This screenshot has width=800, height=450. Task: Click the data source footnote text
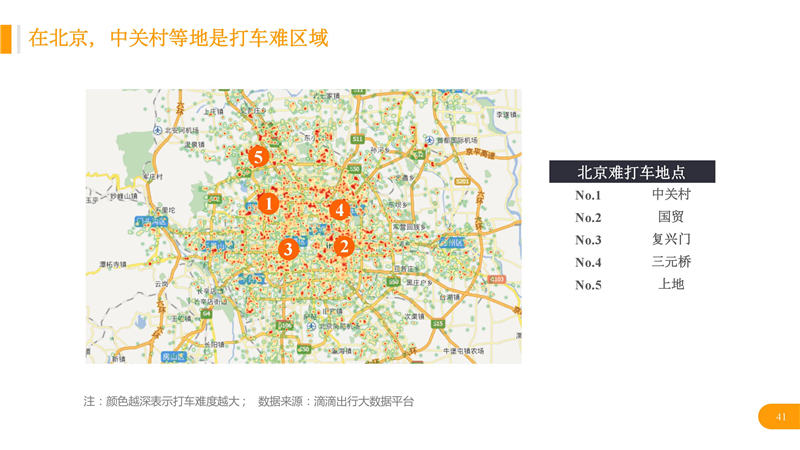click(x=248, y=401)
